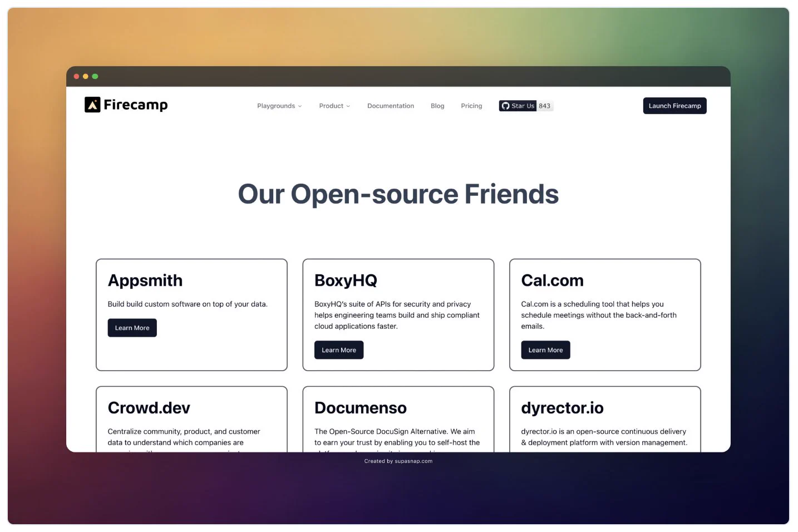Click the dyrector.io continuous delivery description

pyautogui.click(x=604, y=437)
